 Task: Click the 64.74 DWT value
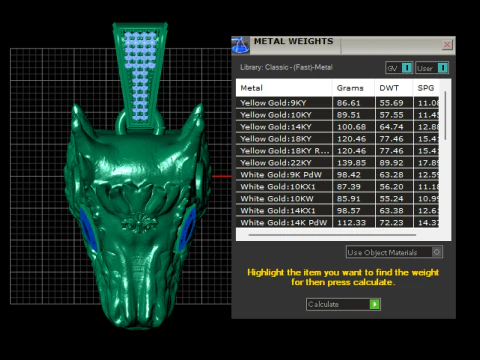click(x=391, y=127)
